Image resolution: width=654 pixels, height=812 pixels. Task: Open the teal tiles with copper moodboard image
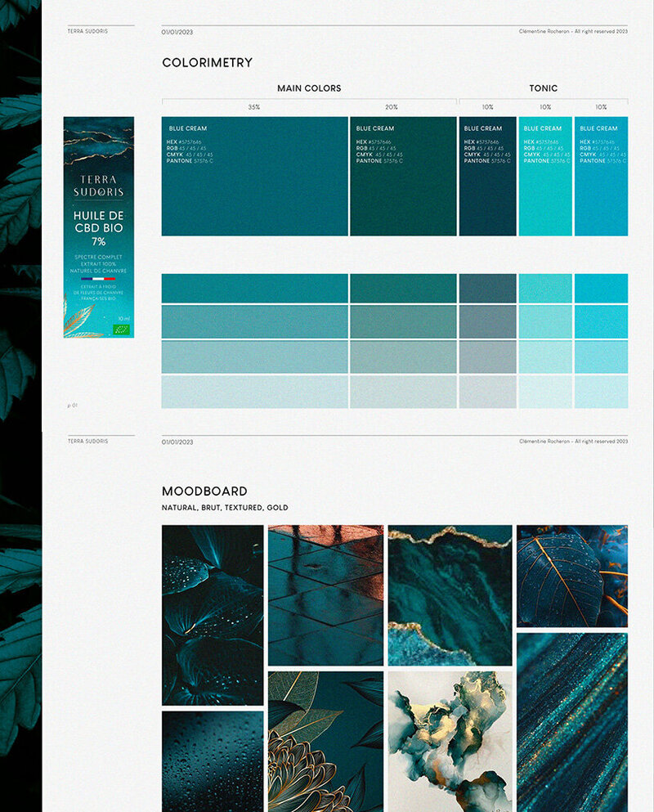click(325, 595)
